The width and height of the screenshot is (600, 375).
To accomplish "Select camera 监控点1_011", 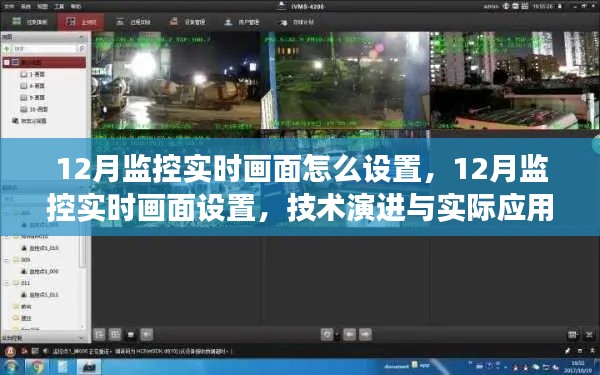I will (40, 295).
